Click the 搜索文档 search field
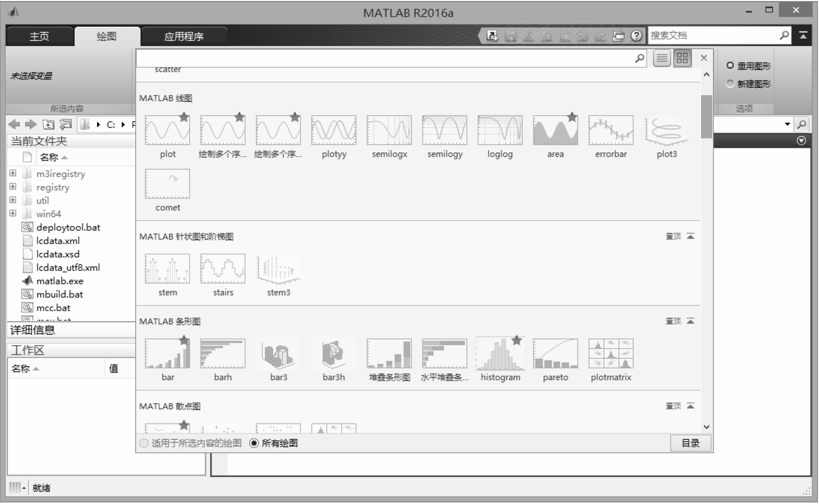Screen dimensions: 819x504 click(713, 36)
